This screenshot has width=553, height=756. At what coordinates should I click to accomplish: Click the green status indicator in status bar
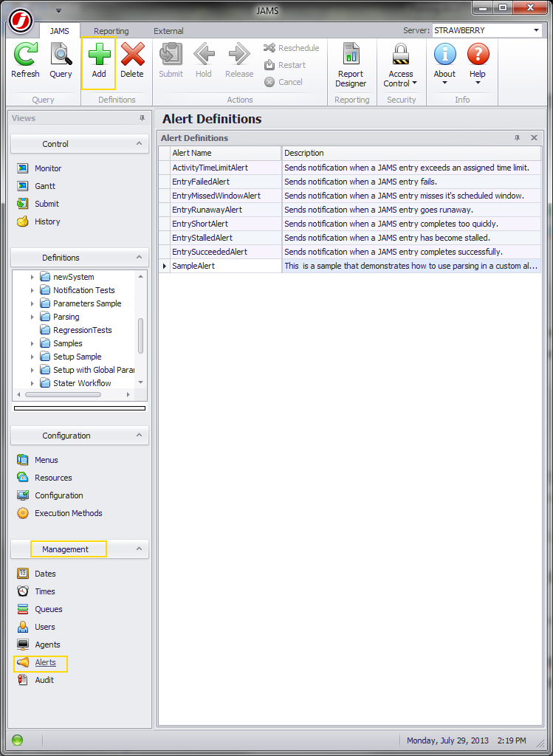pos(18,740)
